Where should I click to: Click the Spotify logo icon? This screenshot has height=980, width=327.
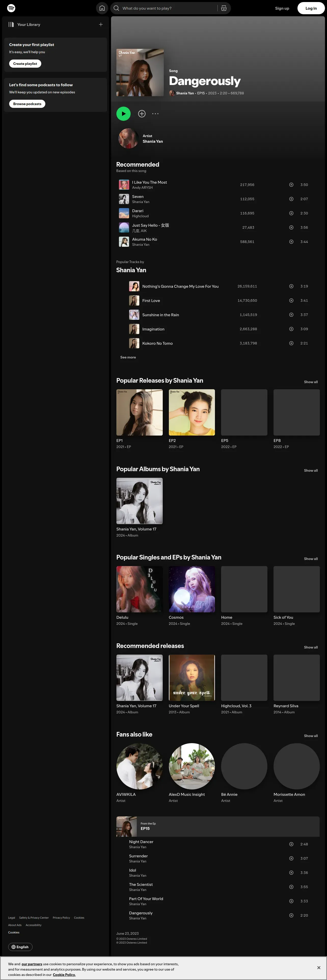coord(11,8)
